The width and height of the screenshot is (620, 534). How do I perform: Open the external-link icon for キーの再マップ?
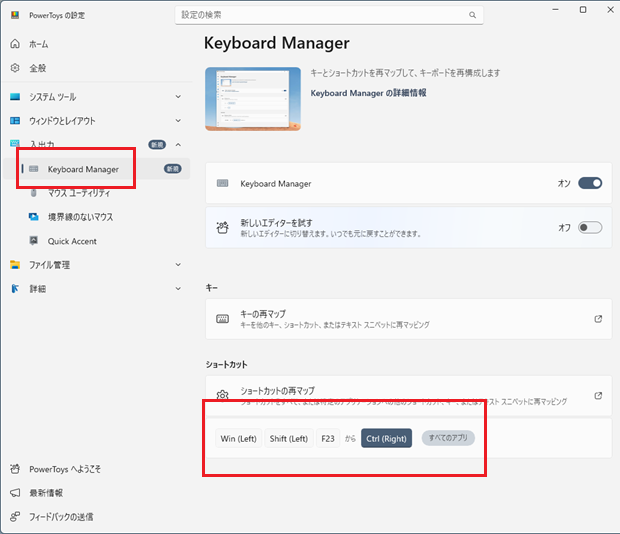(598, 320)
